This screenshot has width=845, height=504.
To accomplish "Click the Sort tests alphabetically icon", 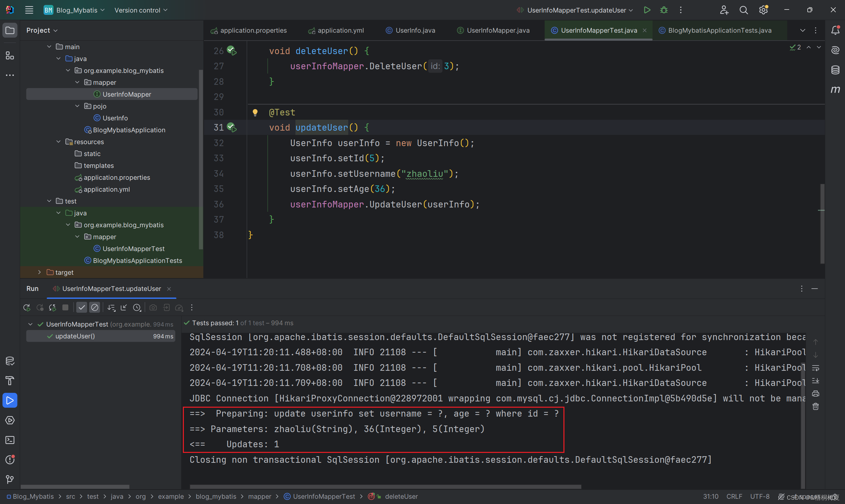I will (111, 308).
